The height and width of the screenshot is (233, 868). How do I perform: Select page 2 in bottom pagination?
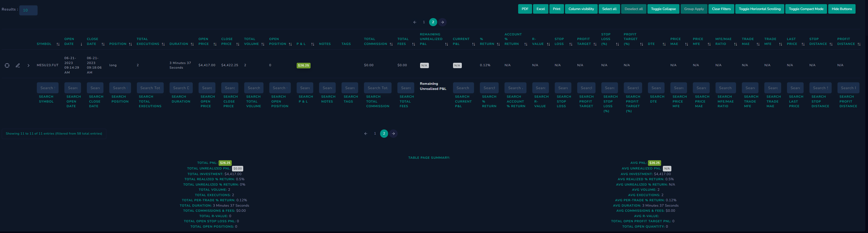pos(384,134)
